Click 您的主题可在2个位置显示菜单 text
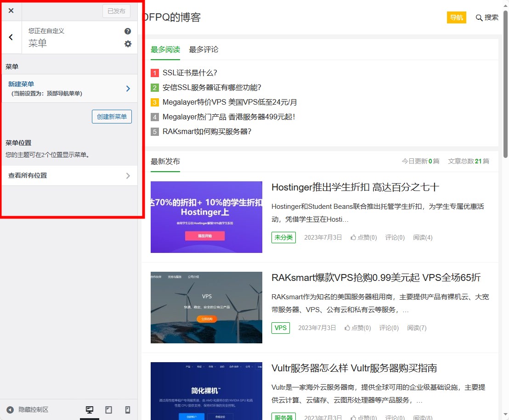This screenshot has width=509, height=420. pos(47,155)
